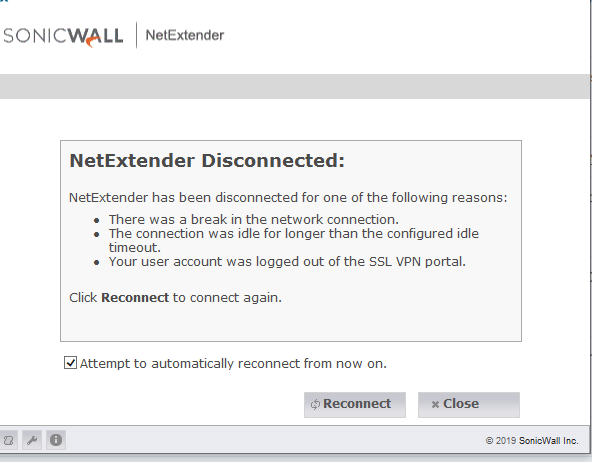Click the bold 'Reconnect' word in the instructions
This screenshot has height=462, width=592.
[135, 297]
